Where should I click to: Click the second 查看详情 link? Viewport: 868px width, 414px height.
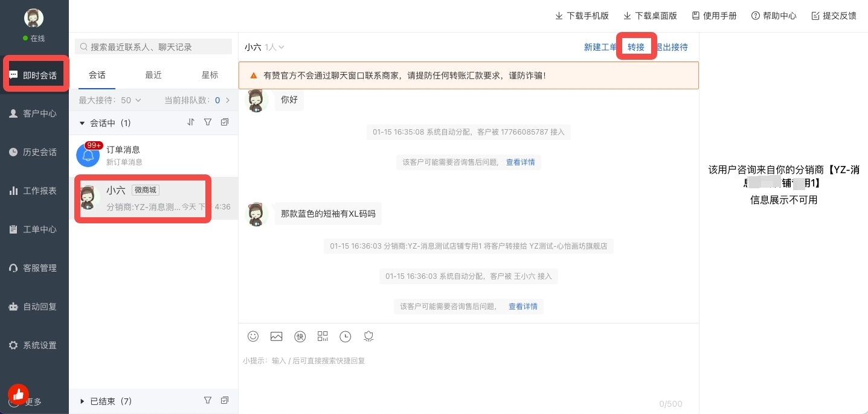[x=523, y=306]
